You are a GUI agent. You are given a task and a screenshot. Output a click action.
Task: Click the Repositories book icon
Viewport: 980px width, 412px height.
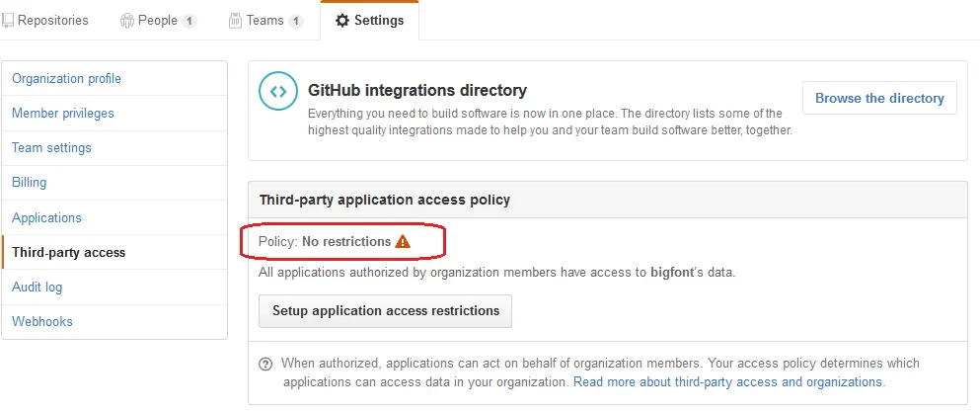pos(8,20)
